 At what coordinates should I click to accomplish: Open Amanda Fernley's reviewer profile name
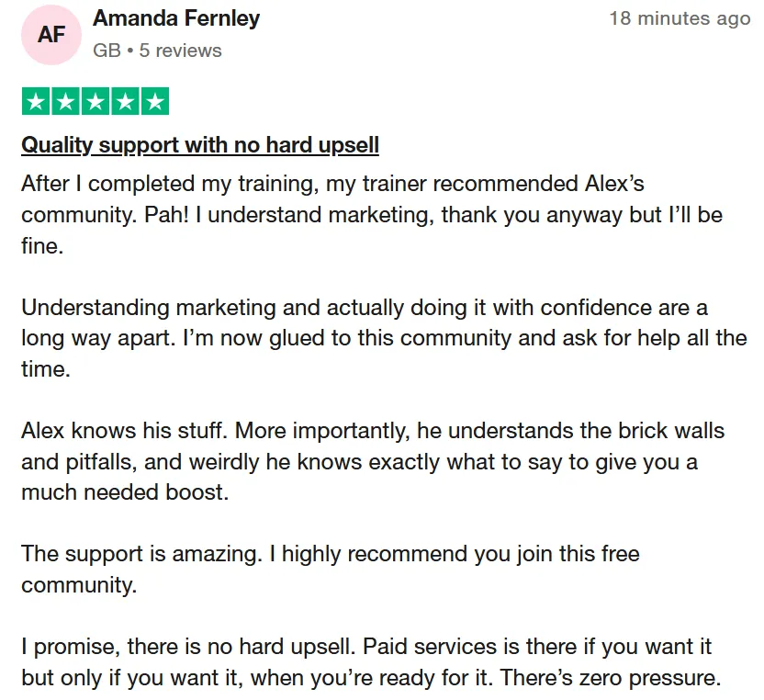coord(176,18)
